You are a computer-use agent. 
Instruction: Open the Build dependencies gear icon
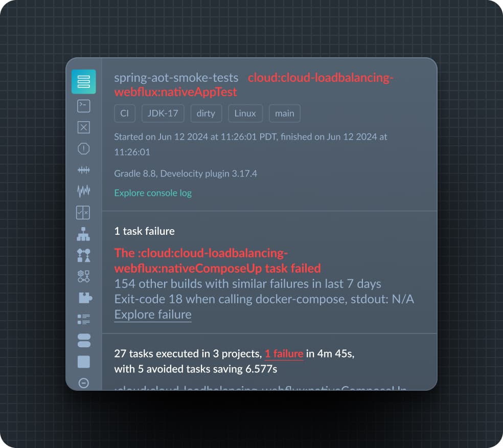pyautogui.click(x=83, y=276)
